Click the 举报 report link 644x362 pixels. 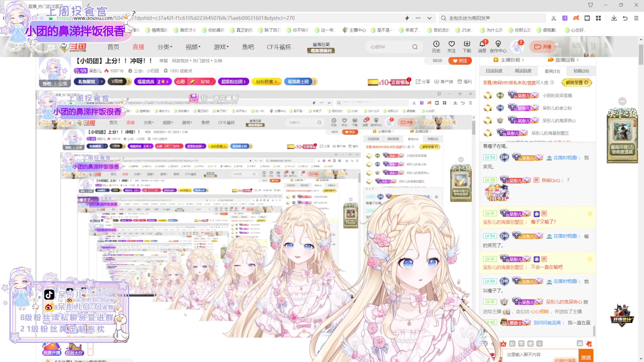tap(163, 61)
